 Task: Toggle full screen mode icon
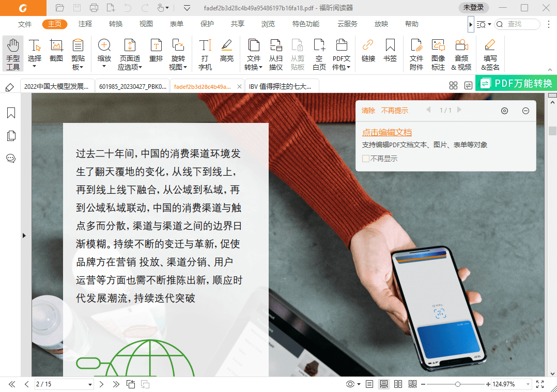(540, 384)
